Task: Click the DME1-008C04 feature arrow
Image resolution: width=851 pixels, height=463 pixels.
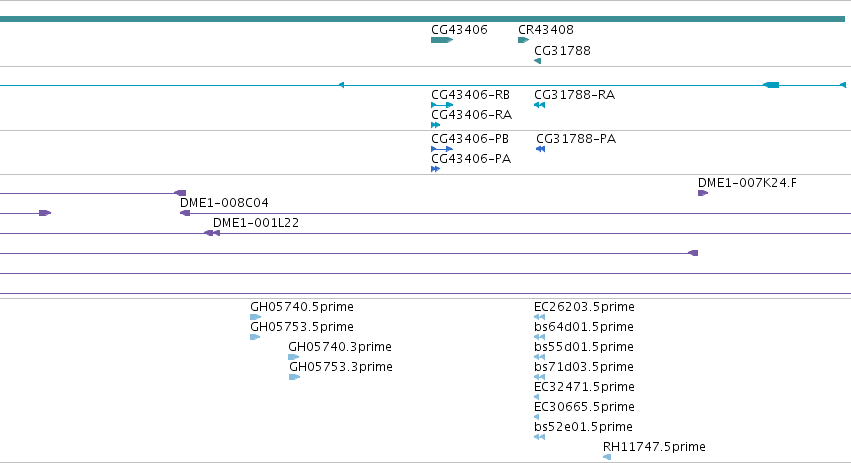Action: pos(185,213)
